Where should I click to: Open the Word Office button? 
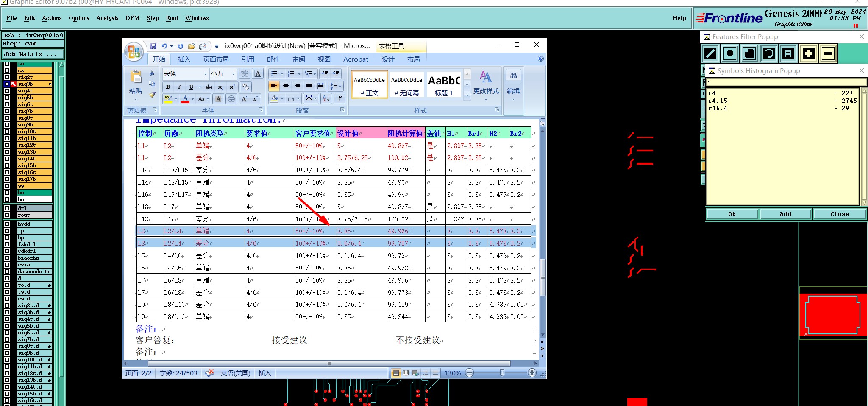[x=134, y=52]
